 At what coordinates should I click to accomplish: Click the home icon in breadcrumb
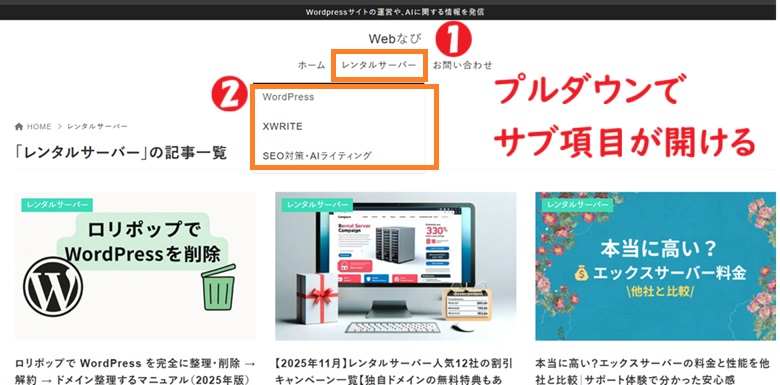[x=19, y=126]
